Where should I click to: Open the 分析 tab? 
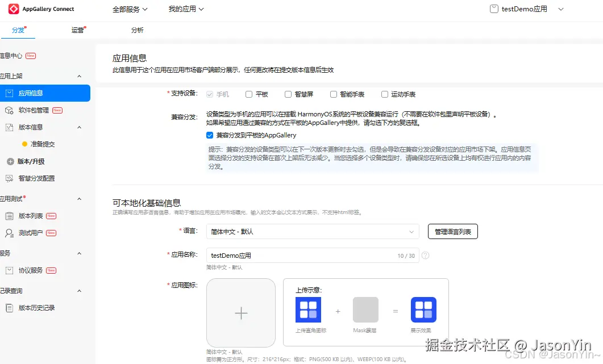[138, 30]
